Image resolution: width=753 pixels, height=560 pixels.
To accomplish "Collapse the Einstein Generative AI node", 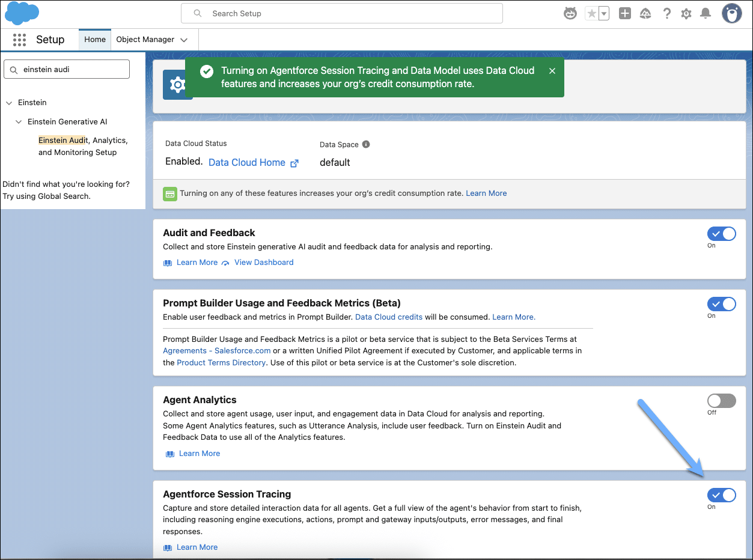I will (x=19, y=122).
